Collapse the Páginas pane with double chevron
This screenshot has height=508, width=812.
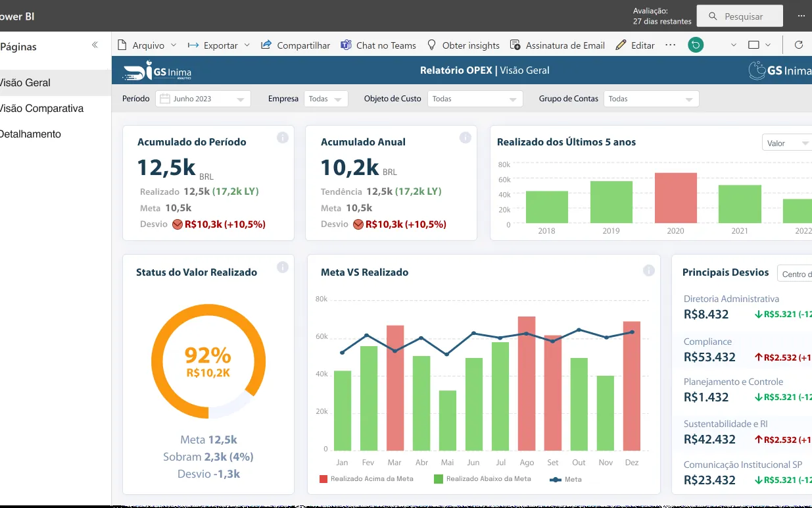coord(95,45)
